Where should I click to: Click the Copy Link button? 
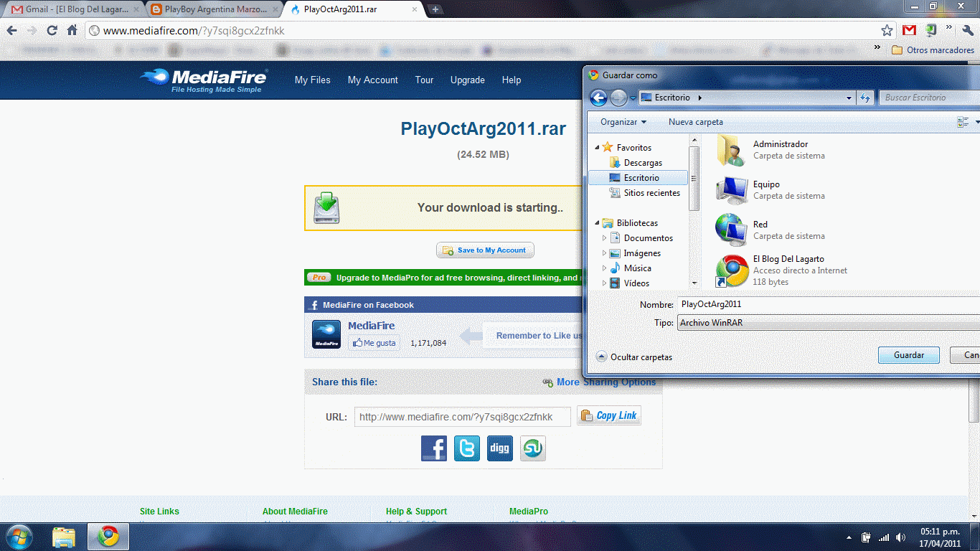point(608,415)
